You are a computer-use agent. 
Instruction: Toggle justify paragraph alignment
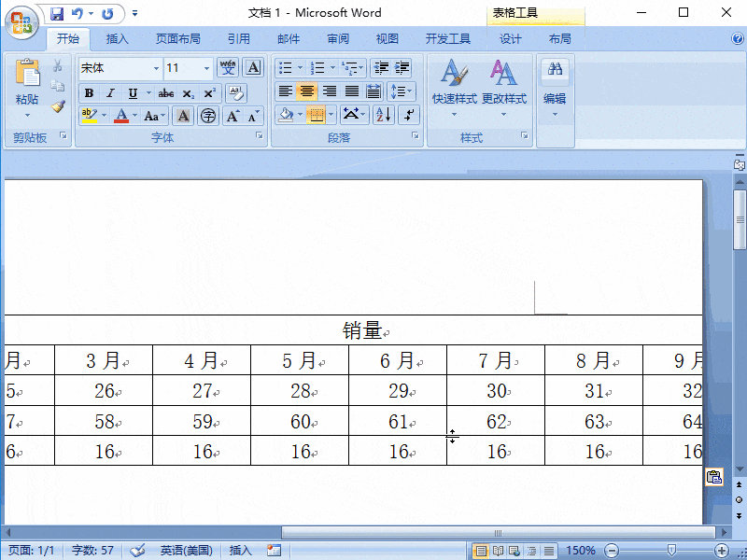(351, 91)
